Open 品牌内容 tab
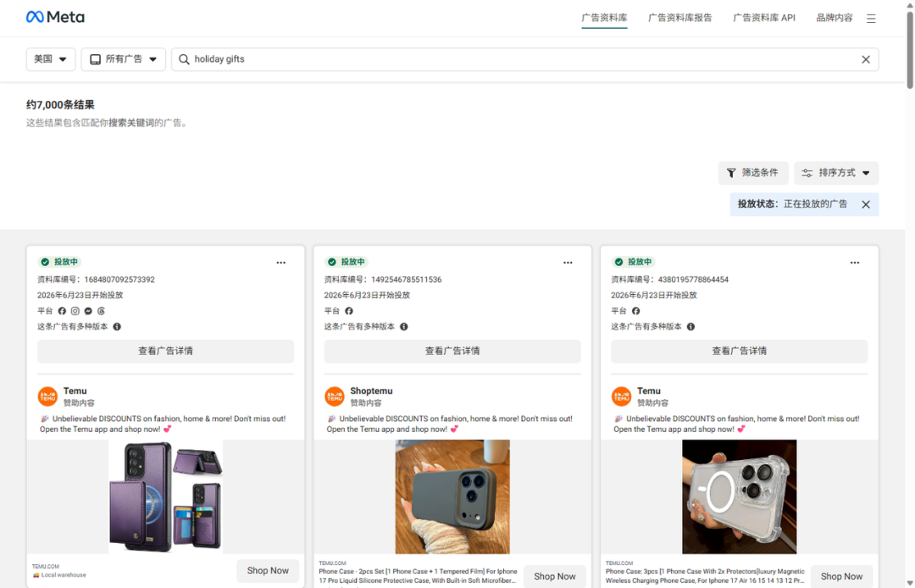 point(835,18)
